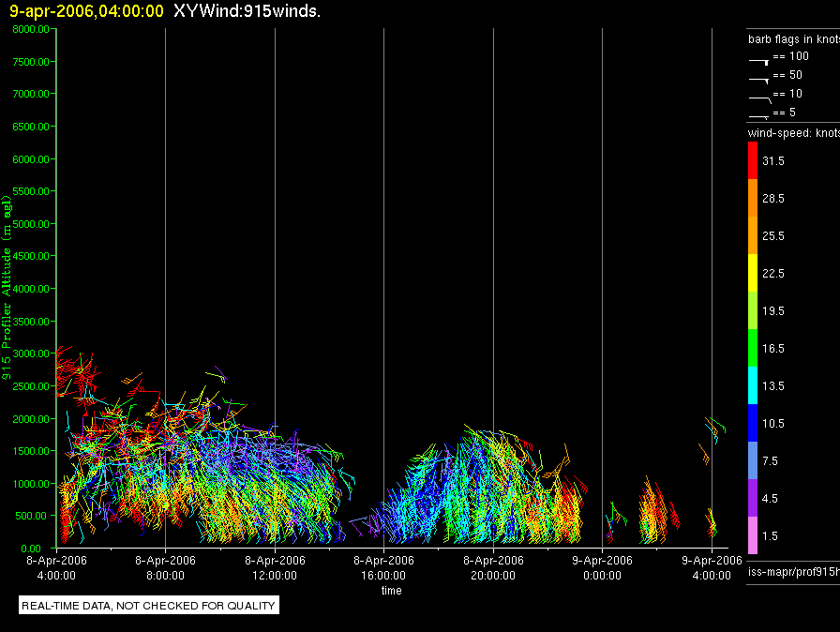Click the 7500.00 altitude tick label
The image size is (840, 632).
click(x=31, y=62)
